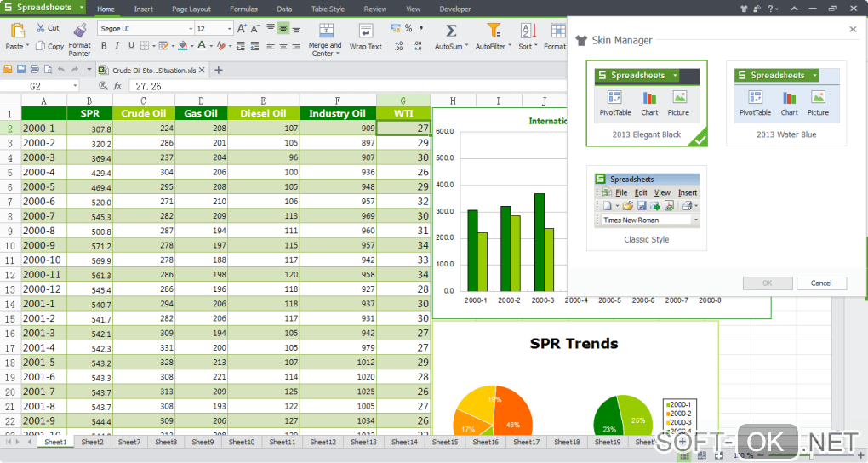The width and height of the screenshot is (868, 463).
Task: Click the Wrap Text icon
Action: pos(366,31)
